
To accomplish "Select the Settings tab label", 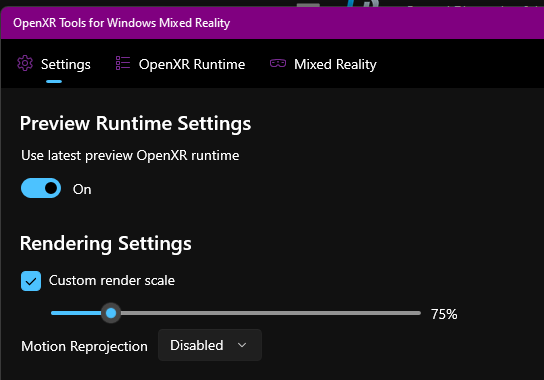I will coord(66,65).
